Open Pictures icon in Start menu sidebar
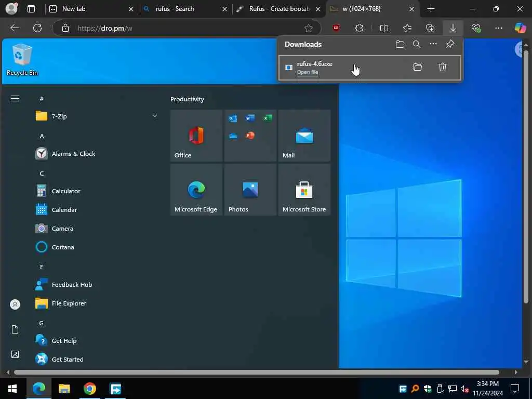The height and width of the screenshot is (399, 532). [x=15, y=354]
